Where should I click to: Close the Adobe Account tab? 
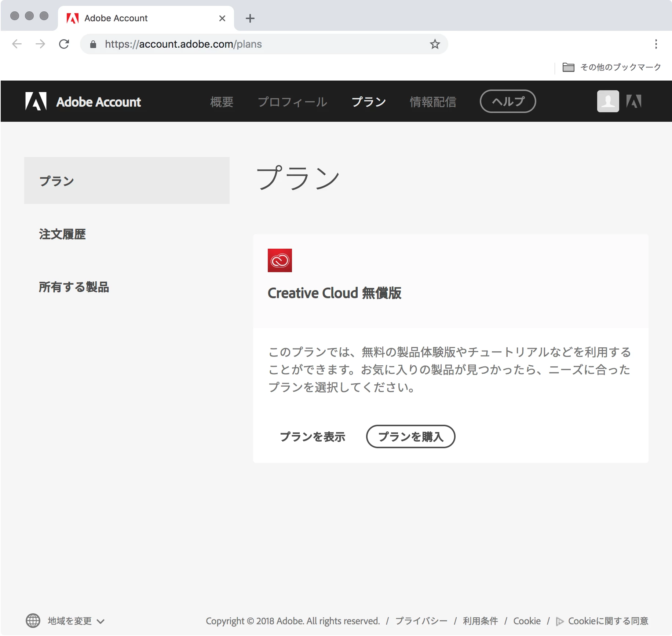click(222, 18)
